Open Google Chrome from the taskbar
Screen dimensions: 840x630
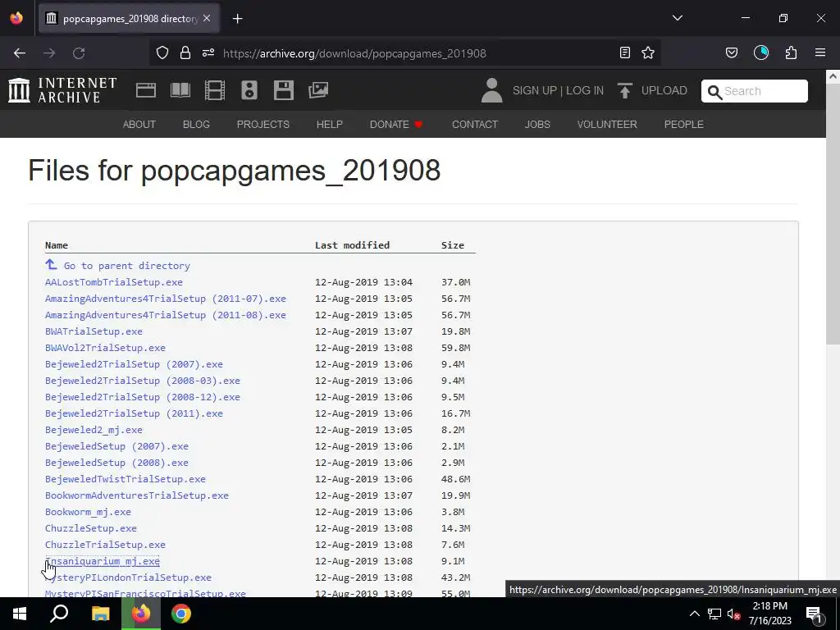click(181, 614)
